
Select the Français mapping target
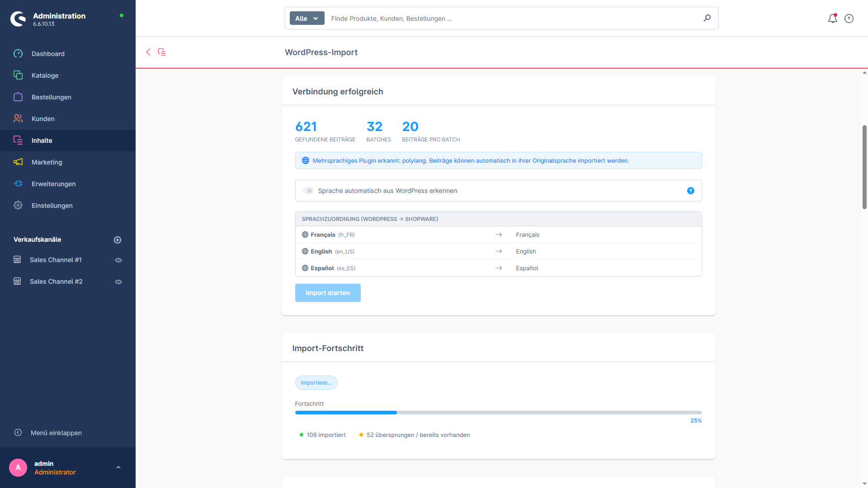[528, 235]
